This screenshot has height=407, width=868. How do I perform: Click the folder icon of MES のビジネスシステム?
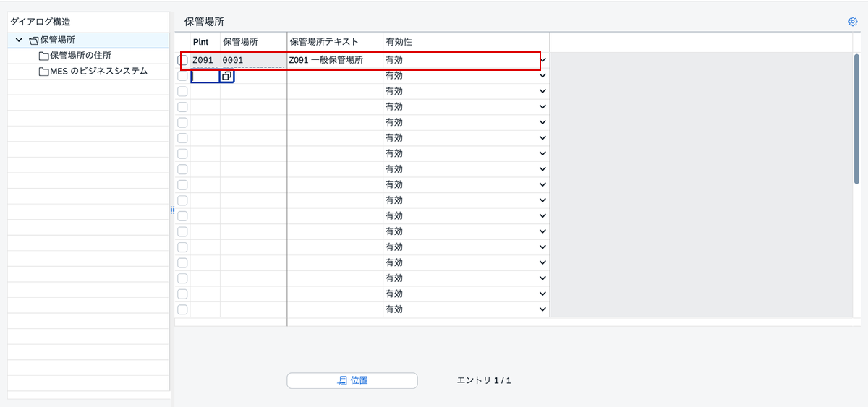(43, 72)
